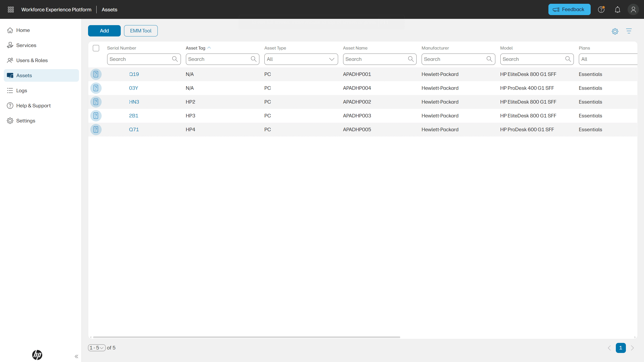
Task: Click the help question mark icon in header
Action: pos(601,10)
